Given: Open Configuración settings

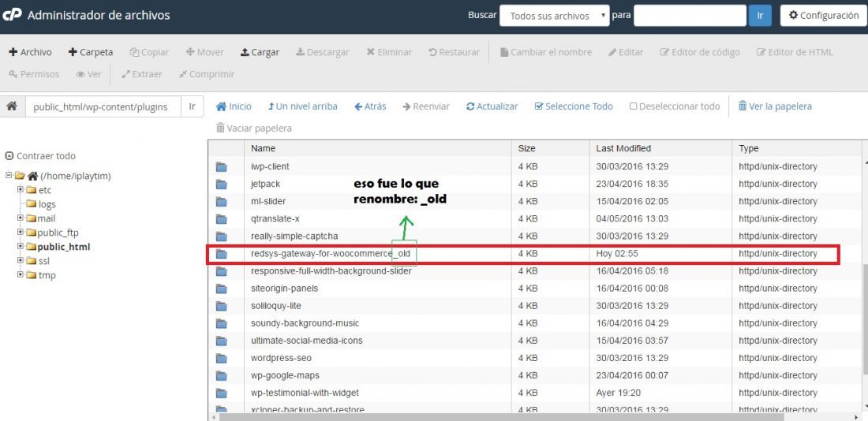Looking at the screenshot, I should coord(823,16).
